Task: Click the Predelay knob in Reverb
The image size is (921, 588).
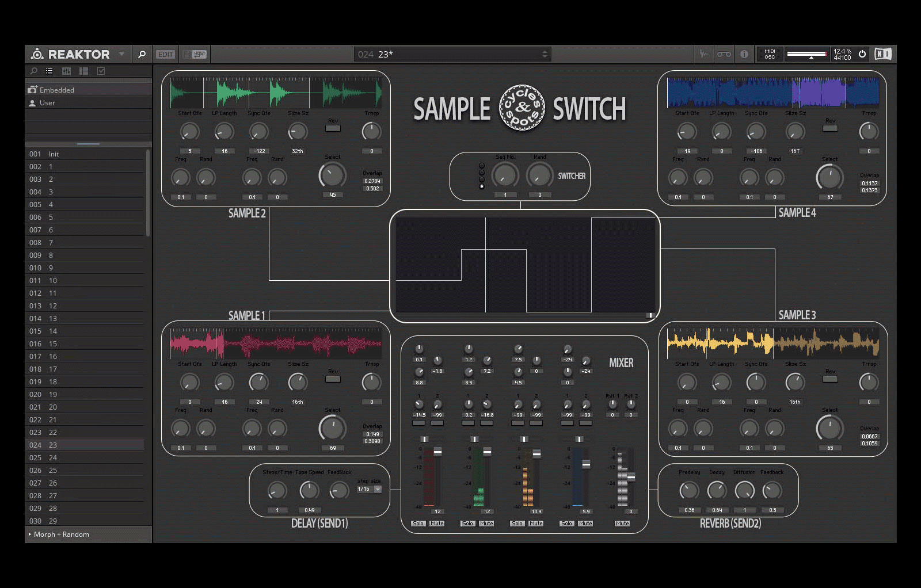Action: click(689, 491)
